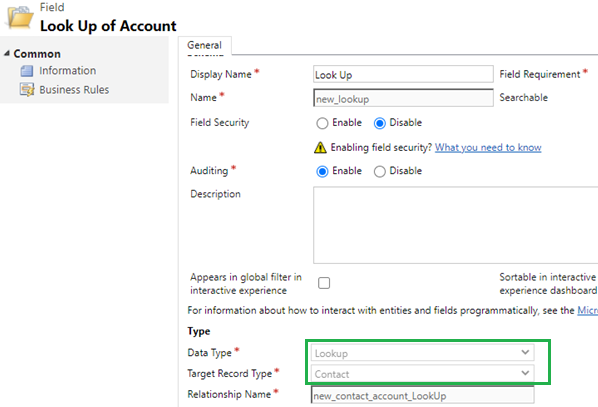Viewport: 598px width, 407px height.
Task: Click inside the Description text area
Action: click(x=456, y=225)
